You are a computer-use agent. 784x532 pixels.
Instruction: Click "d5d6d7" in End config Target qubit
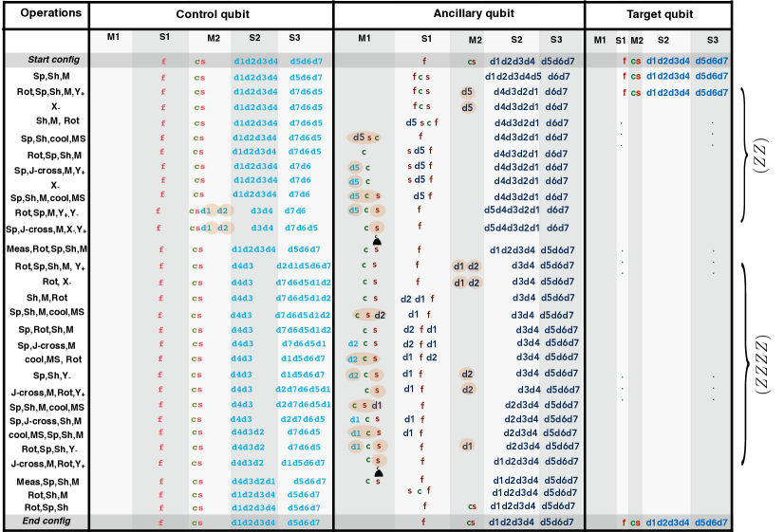point(711,523)
